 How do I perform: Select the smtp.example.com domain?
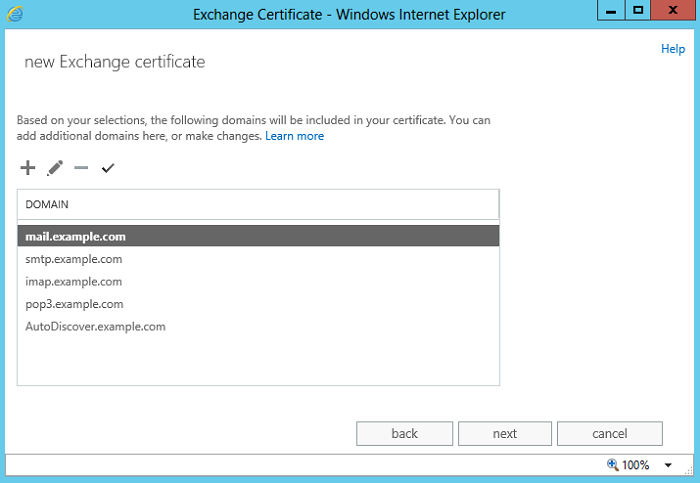pyautogui.click(x=258, y=259)
